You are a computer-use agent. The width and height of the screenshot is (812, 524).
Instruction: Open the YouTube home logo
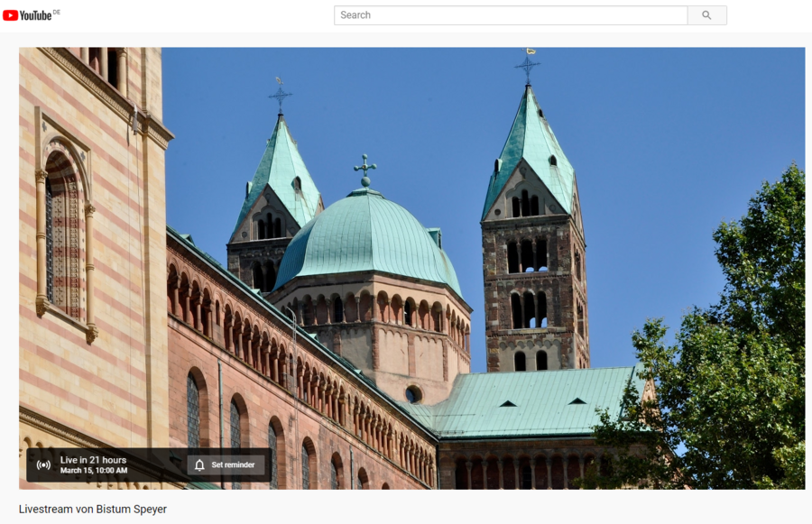(x=27, y=15)
